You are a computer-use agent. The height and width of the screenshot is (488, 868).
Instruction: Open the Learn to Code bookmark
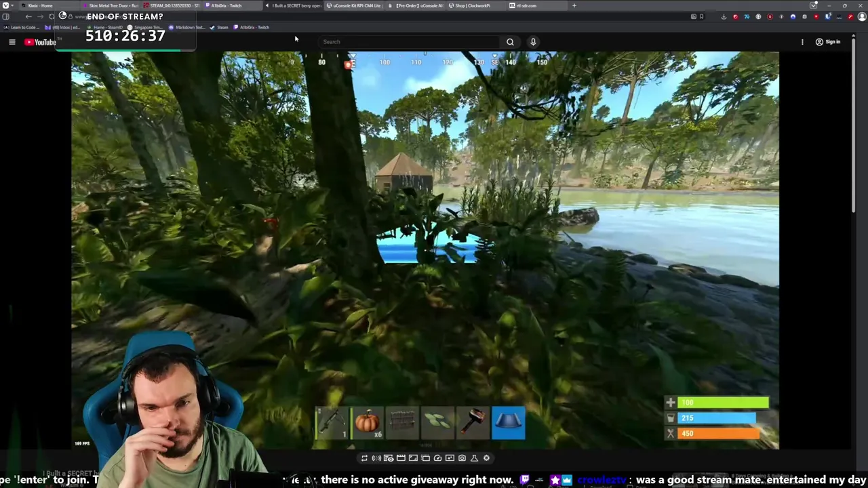click(20, 28)
